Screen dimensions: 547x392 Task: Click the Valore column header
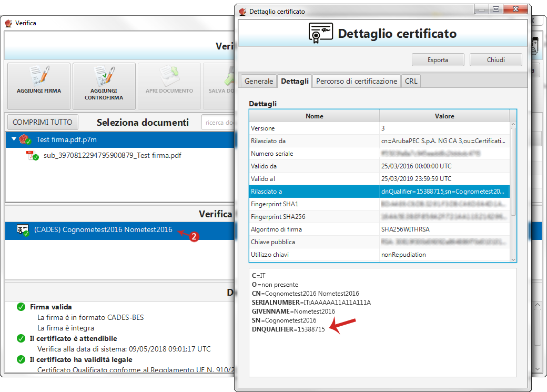click(x=444, y=116)
